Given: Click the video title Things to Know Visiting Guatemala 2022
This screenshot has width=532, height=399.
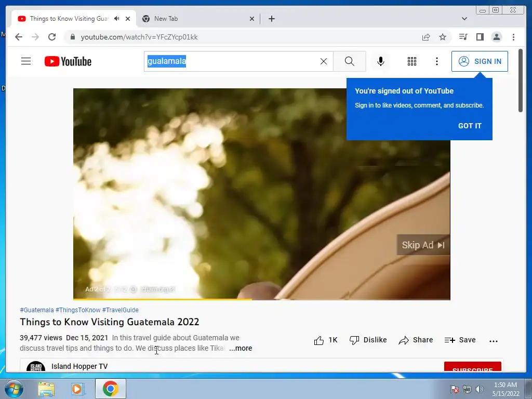Looking at the screenshot, I should (110, 322).
